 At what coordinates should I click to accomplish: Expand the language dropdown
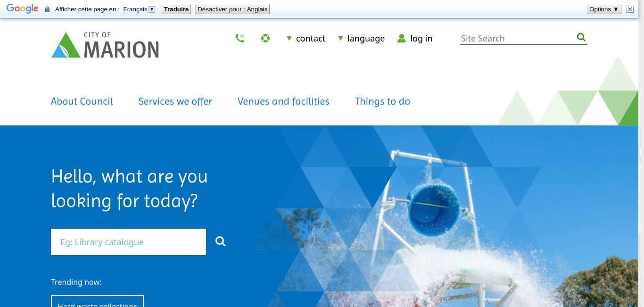361,39
